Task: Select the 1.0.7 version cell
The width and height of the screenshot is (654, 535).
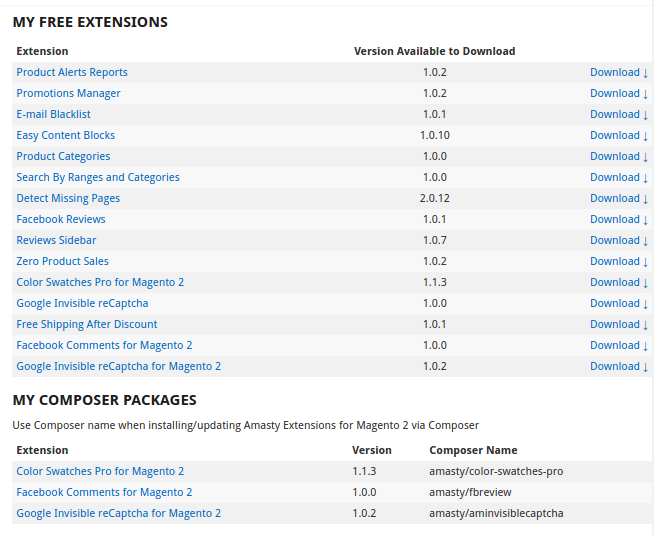Action: [x=435, y=240]
